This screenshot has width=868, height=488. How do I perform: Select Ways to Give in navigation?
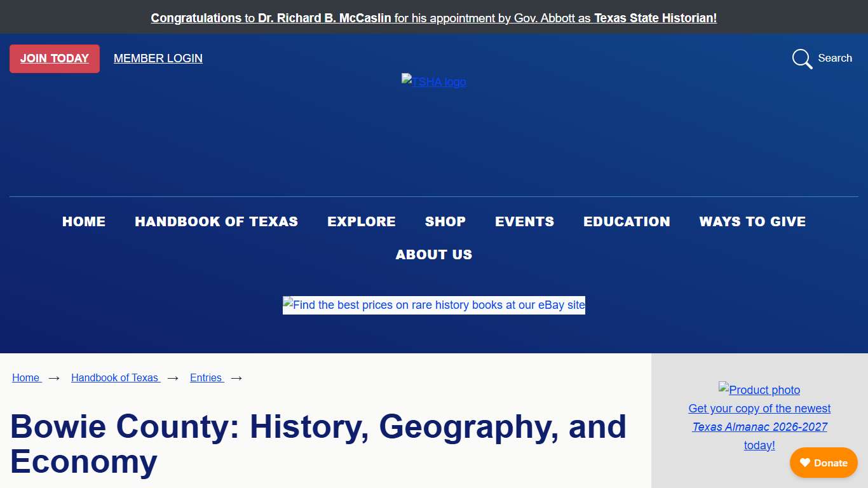[x=752, y=222]
